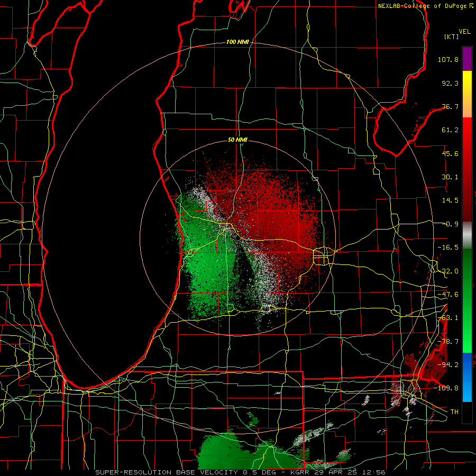Click the Super-Resolution Base Velocity caption text
Viewport: 476px width, 476px height.
[241, 472]
